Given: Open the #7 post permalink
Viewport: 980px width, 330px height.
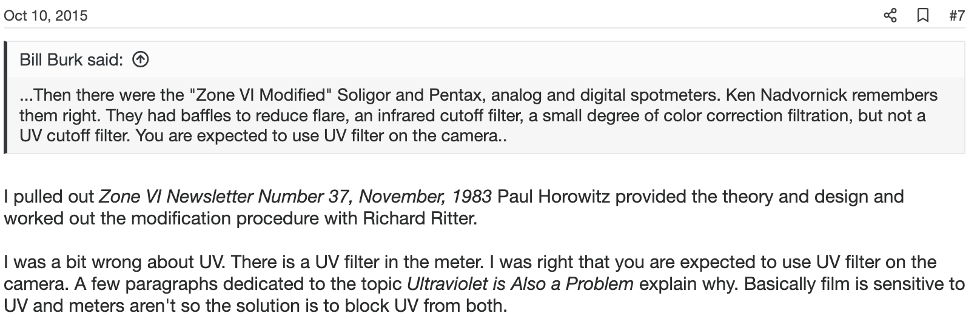Looking at the screenshot, I should click(956, 16).
